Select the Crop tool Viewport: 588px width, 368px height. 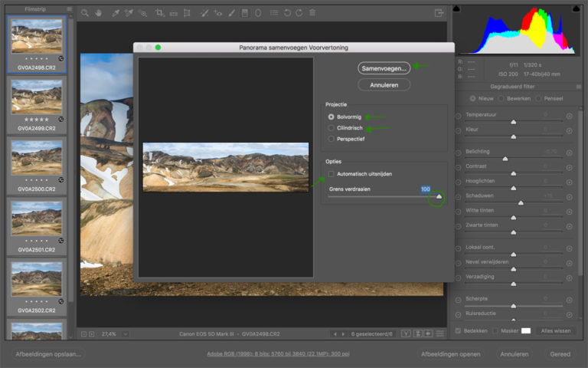tap(159, 13)
